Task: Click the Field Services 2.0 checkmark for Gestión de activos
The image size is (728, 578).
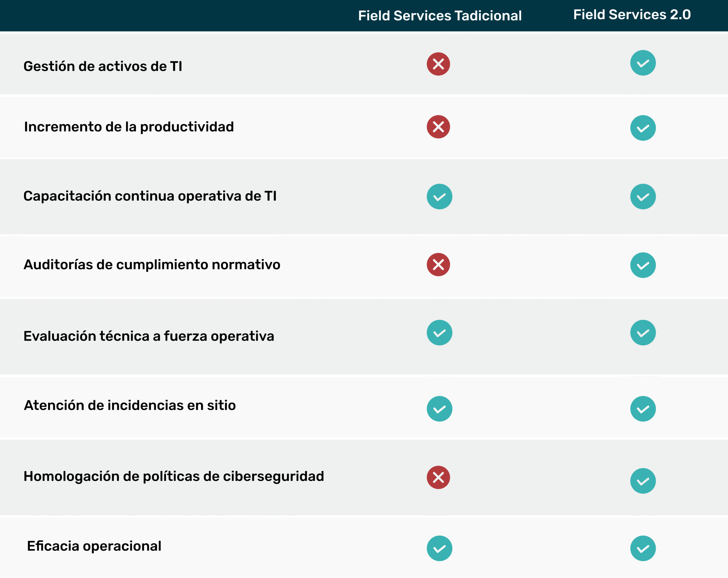Action: click(x=643, y=63)
